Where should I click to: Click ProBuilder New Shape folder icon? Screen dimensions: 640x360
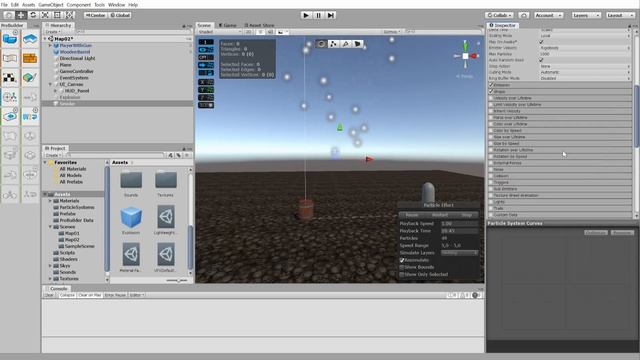point(10,39)
